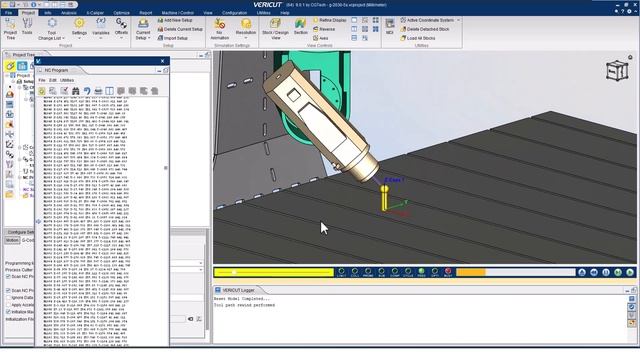This screenshot has height=360, width=640.
Task: Select the VERICUT Logger tab
Action: point(238,290)
